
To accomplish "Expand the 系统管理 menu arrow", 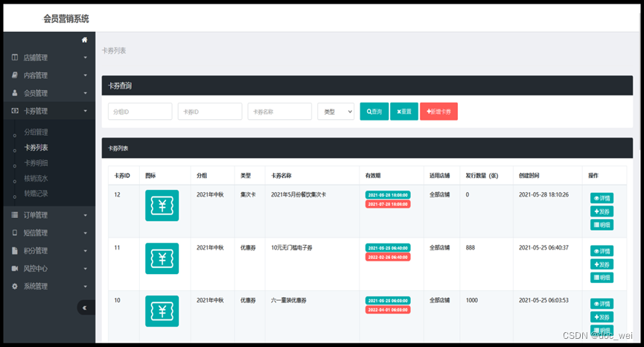I will (x=86, y=286).
